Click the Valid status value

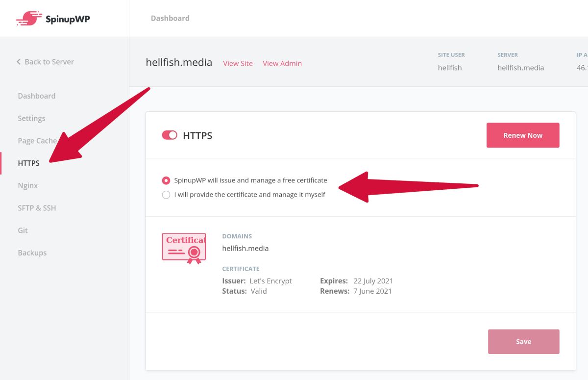[258, 291]
